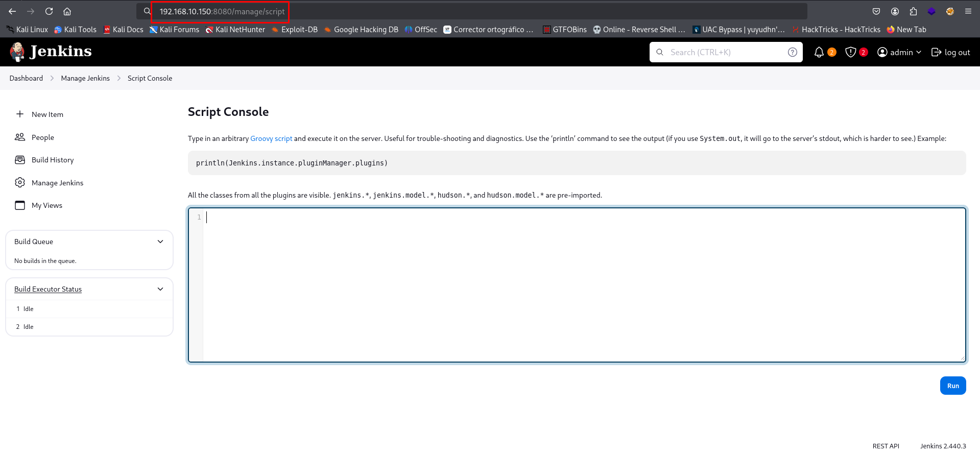The width and height of the screenshot is (980, 454).
Task: Open the Dashboard breadcrumb chevron
Action: [52, 78]
